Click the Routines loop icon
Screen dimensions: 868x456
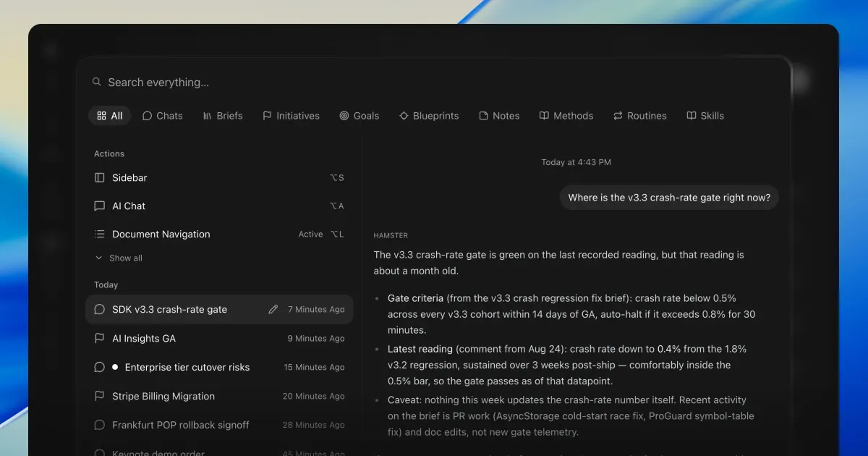[x=618, y=116]
